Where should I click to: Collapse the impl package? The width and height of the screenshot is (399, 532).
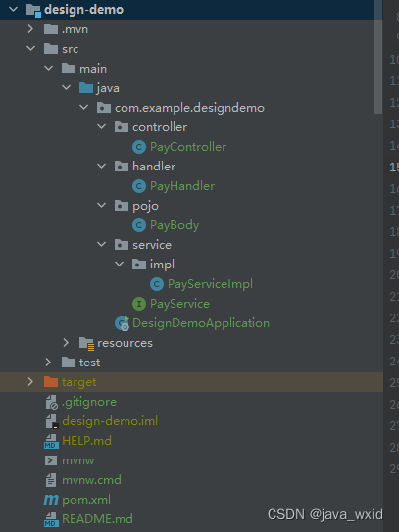point(119,264)
